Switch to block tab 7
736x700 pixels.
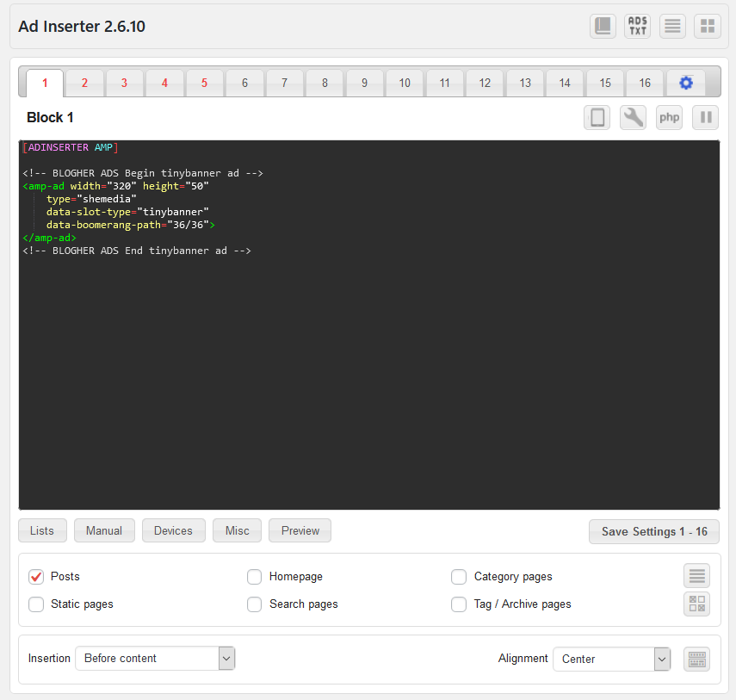pyautogui.click(x=284, y=84)
